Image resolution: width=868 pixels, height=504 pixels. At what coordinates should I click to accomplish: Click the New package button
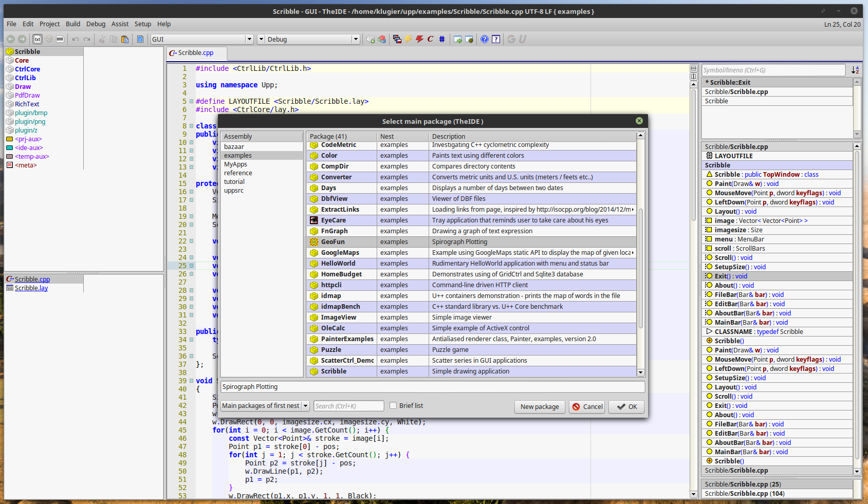539,406
